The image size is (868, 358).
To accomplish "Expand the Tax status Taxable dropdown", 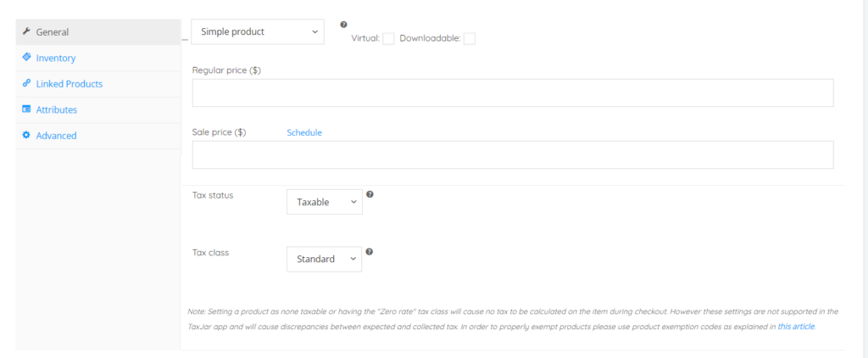I will (324, 202).
